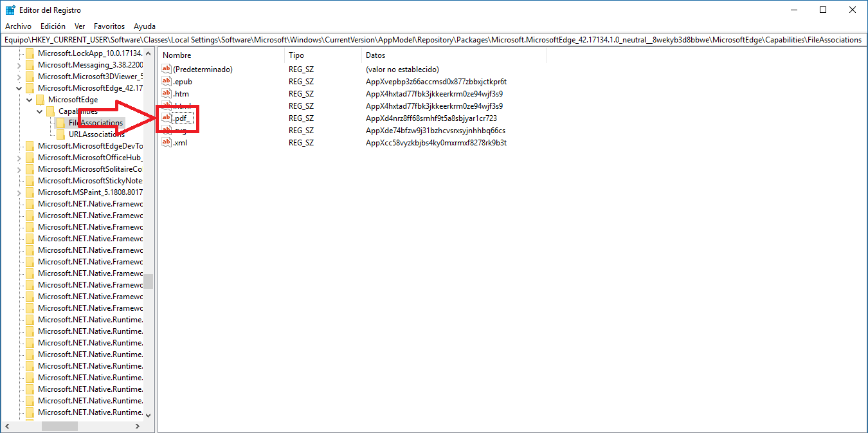
Task: Expand the Microsoft.Microsoft3DViewer key
Action: point(19,77)
